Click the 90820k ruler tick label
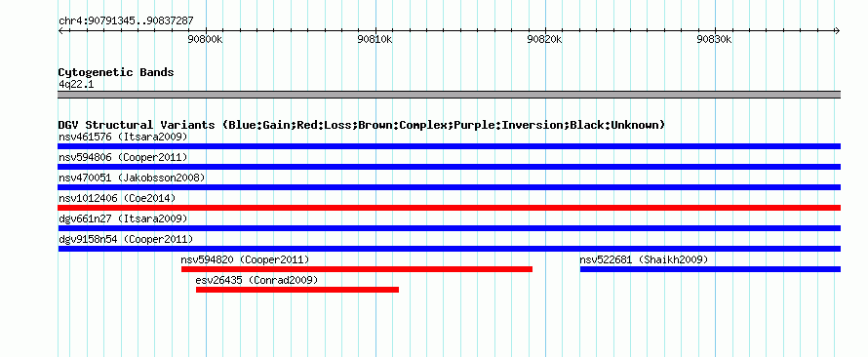 point(545,39)
